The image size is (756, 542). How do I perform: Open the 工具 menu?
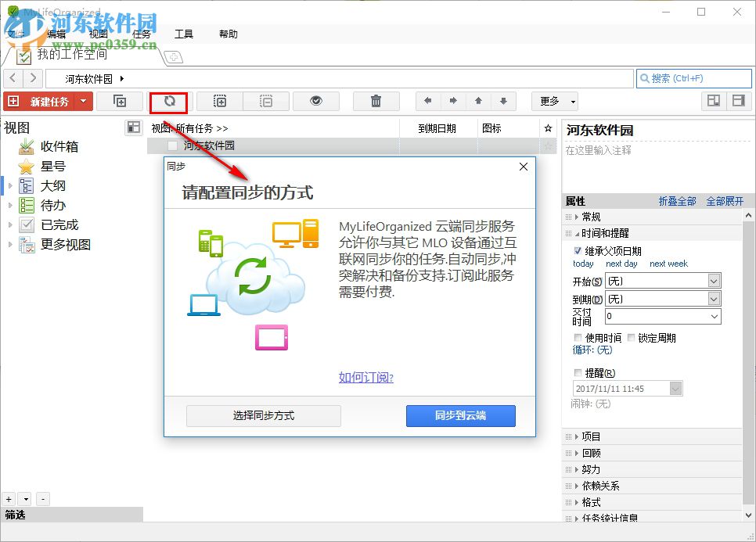[184, 34]
